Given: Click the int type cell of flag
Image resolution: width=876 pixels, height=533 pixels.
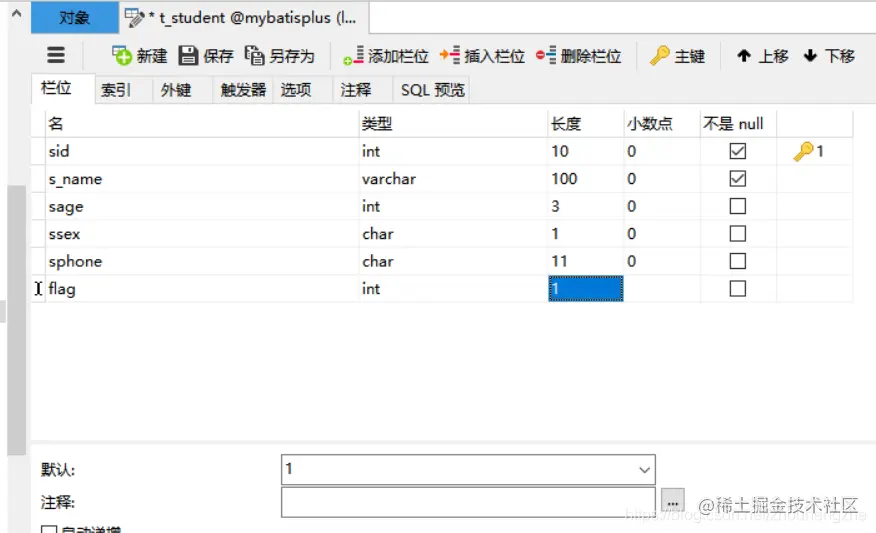Looking at the screenshot, I should pyautogui.click(x=453, y=288).
